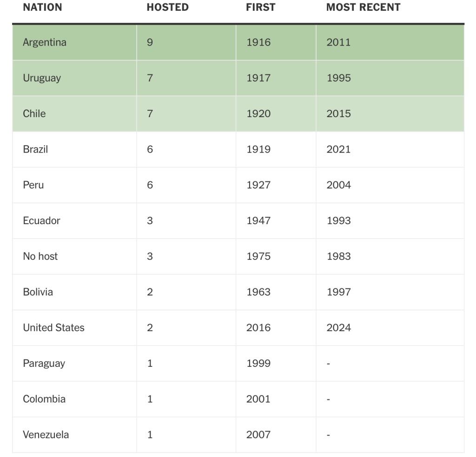The width and height of the screenshot is (476, 457).
Task: Click the Bolivia nation cell
Action: (x=38, y=292)
